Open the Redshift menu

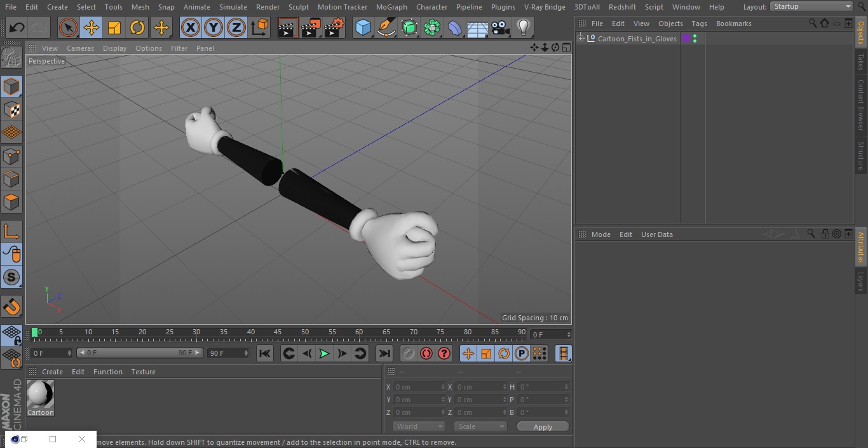(x=622, y=7)
